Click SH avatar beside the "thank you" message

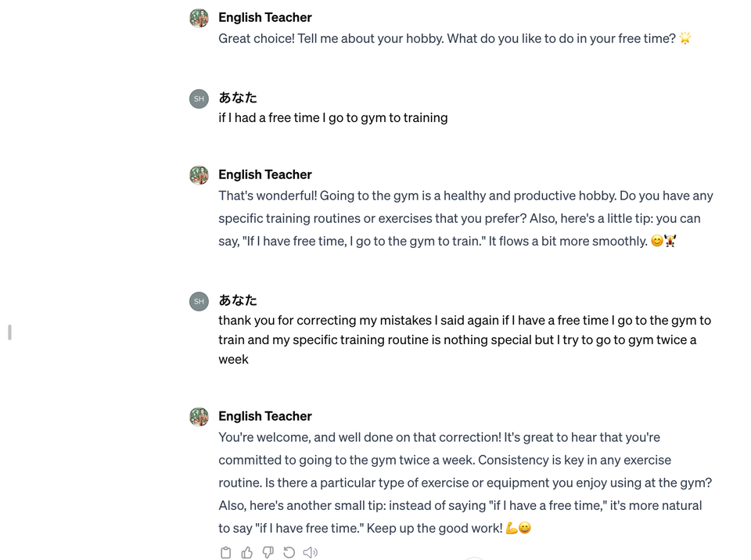[199, 301]
